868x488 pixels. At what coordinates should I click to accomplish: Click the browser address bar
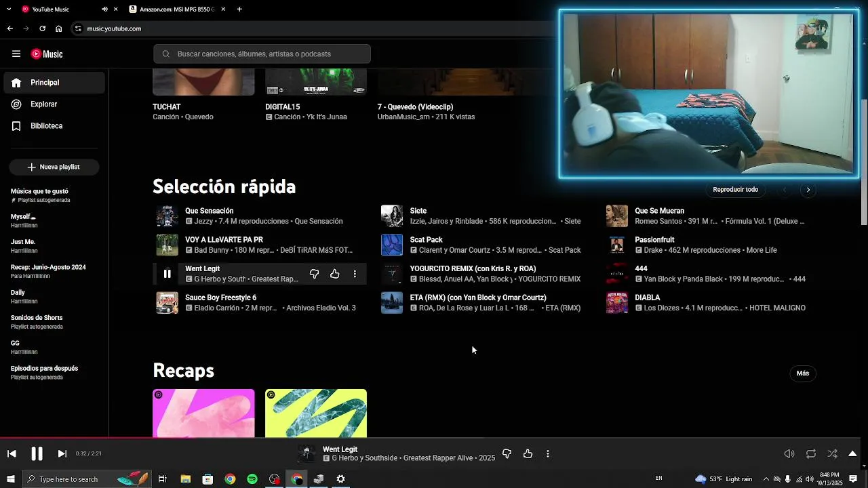(312, 28)
